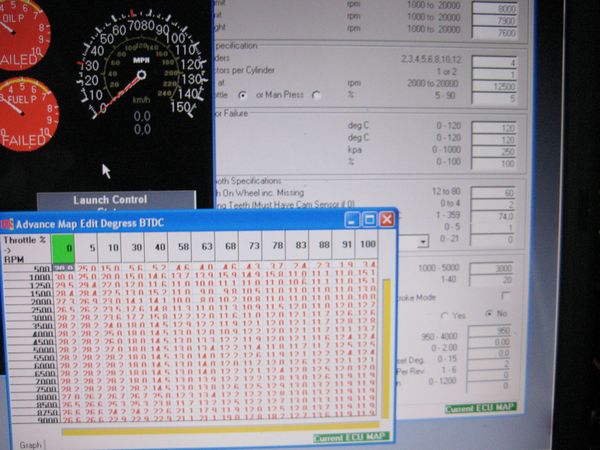The width and height of the screenshot is (600, 450).
Task: Open the dropdown beside the 0-21 range
Action: click(422, 242)
